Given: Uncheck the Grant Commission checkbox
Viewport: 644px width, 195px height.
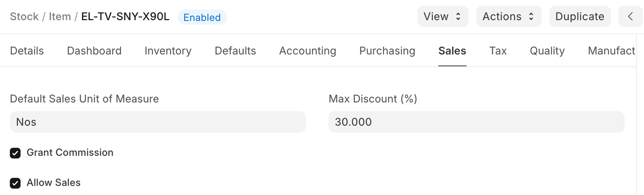Looking at the screenshot, I should coord(16,153).
